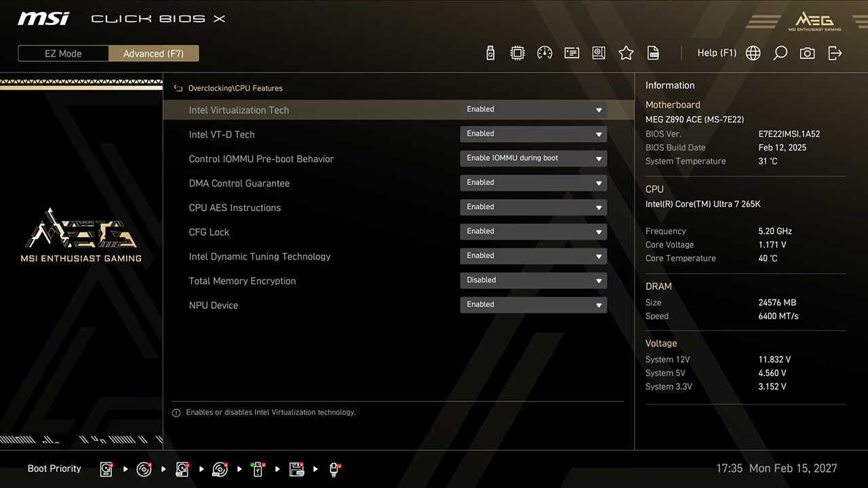Open search with the magnifier icon
Viewport: 868px width, 488px height.
[780, 53]
